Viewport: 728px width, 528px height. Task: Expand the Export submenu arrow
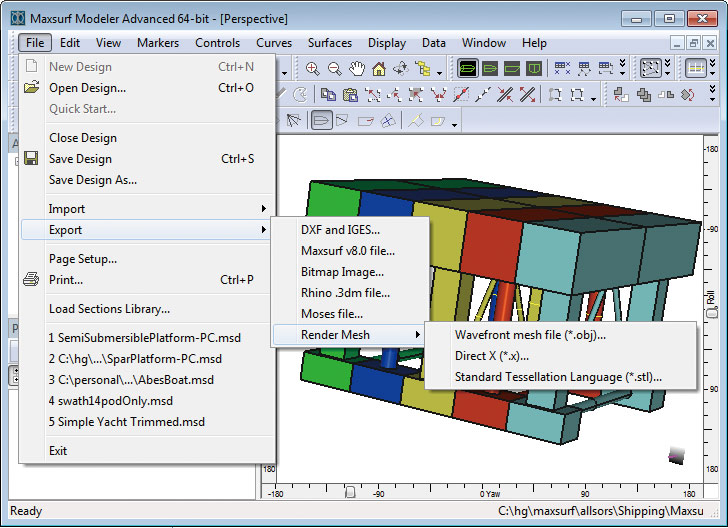(x=264, y=229)
